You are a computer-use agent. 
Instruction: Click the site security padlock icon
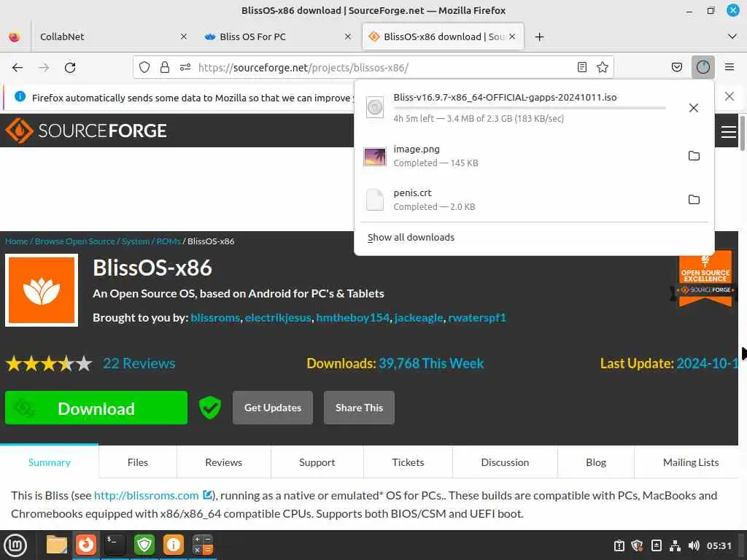coord(165,67)
